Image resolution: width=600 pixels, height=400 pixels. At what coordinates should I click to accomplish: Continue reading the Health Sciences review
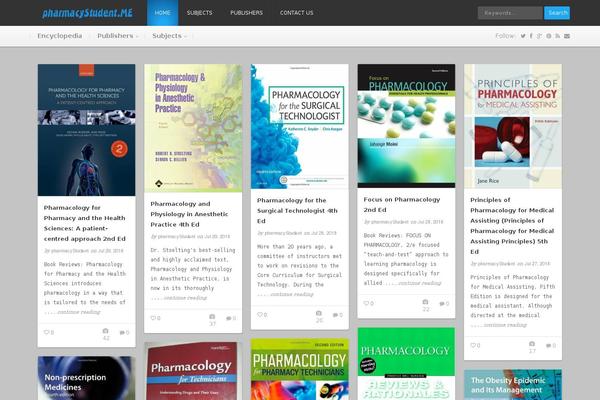(78, 312)
